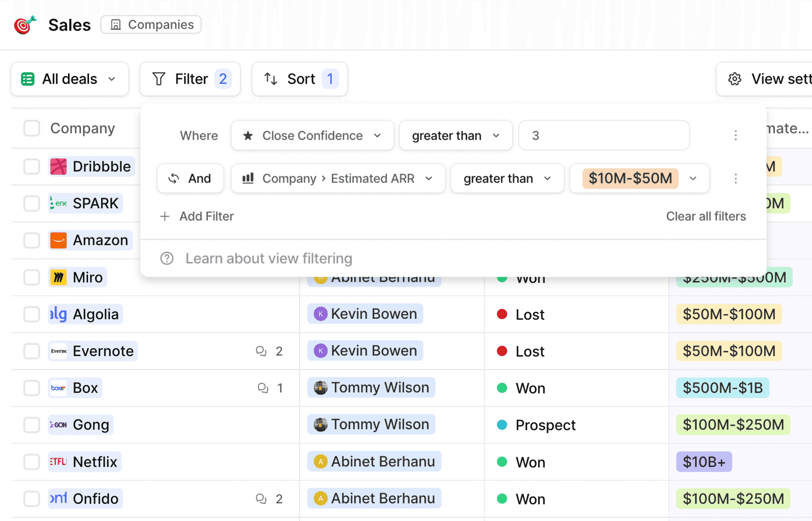The image size is (812, 521).
Task: Click the question mark help icon
Action: coord(167,258)
